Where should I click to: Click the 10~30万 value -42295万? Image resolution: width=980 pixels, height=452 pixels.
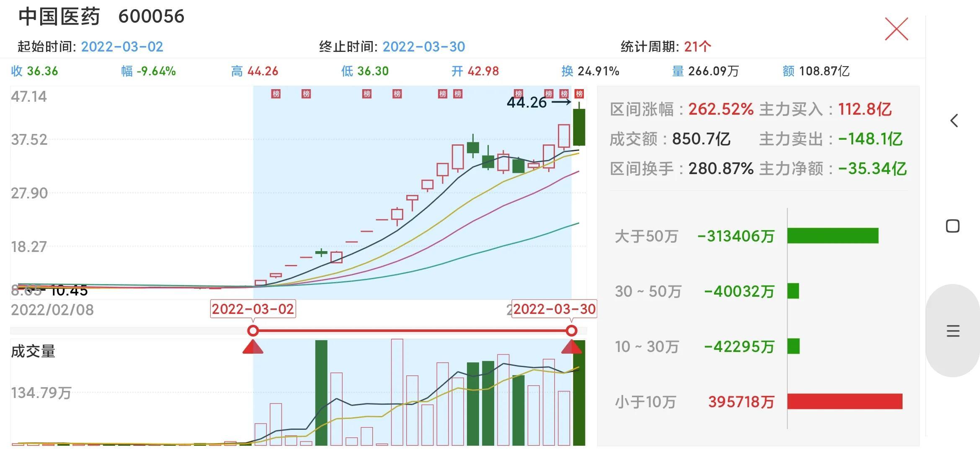[x=739, y=347]
